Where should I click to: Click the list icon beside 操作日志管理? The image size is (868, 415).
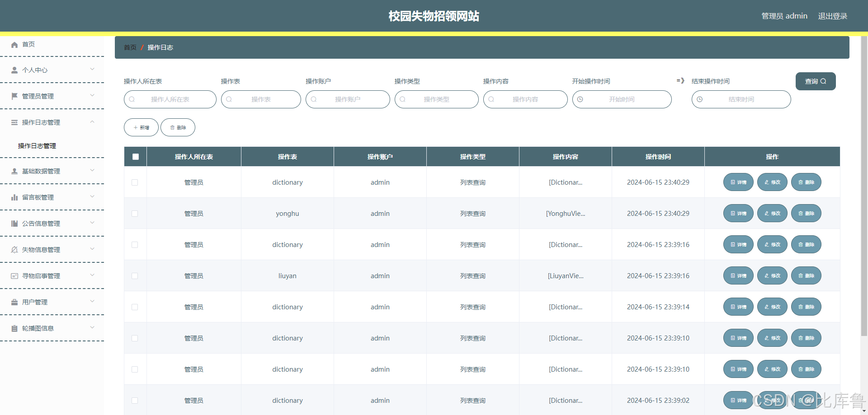point(14,122)
